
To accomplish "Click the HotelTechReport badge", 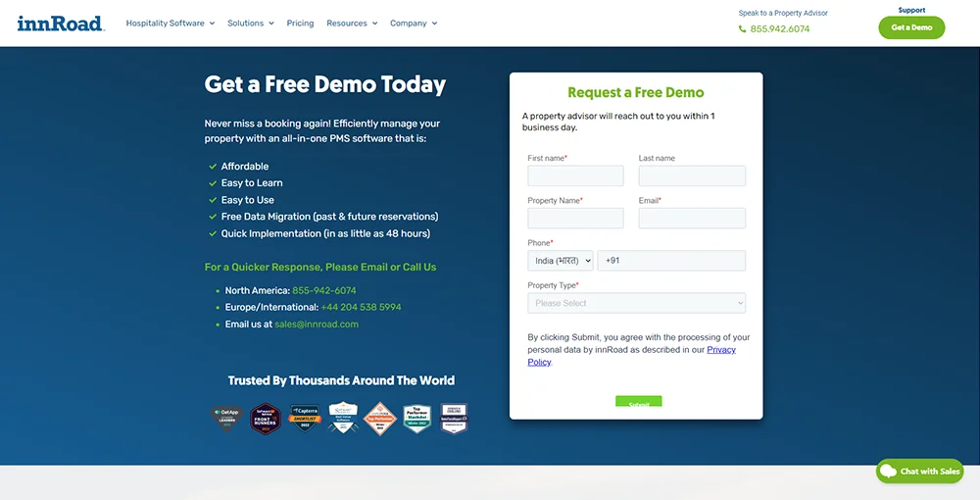I will (x=454, y=418).
